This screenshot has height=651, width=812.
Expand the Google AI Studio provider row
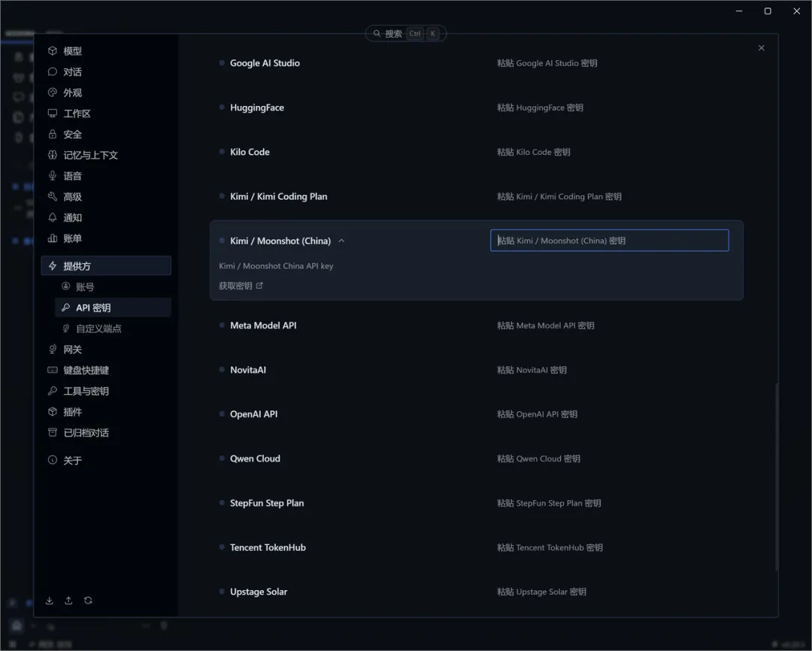click(265, 63)
